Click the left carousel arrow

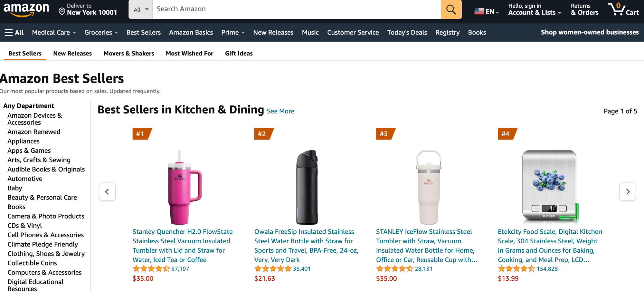click(107, 191)
